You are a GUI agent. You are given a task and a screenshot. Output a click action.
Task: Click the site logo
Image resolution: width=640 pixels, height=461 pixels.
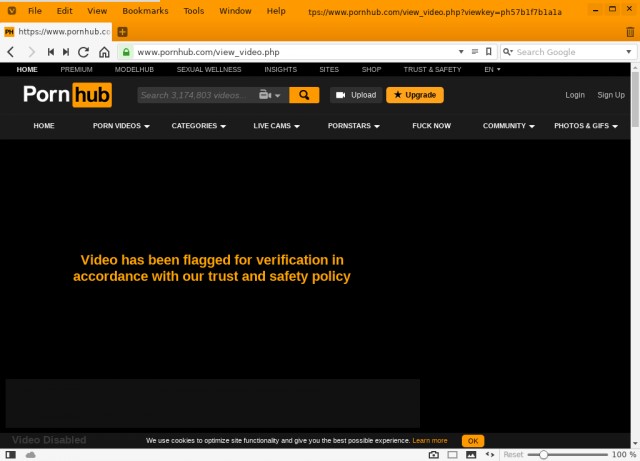(67, 95)
